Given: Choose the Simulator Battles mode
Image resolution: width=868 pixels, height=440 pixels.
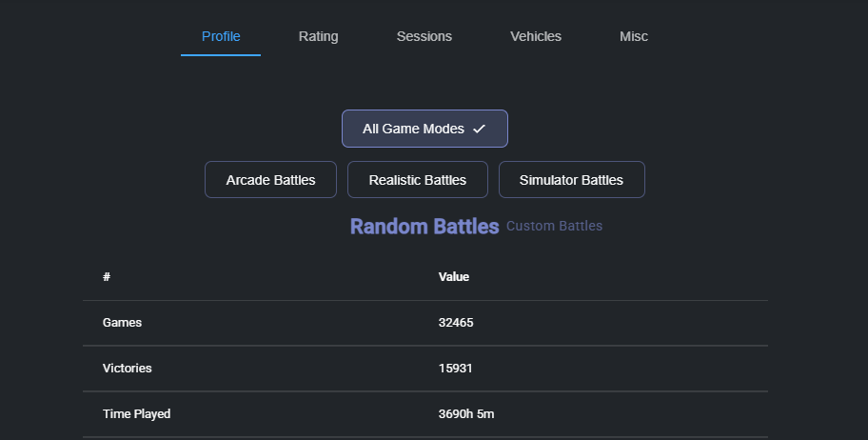Looking at the screenshot, I should 572,180.
